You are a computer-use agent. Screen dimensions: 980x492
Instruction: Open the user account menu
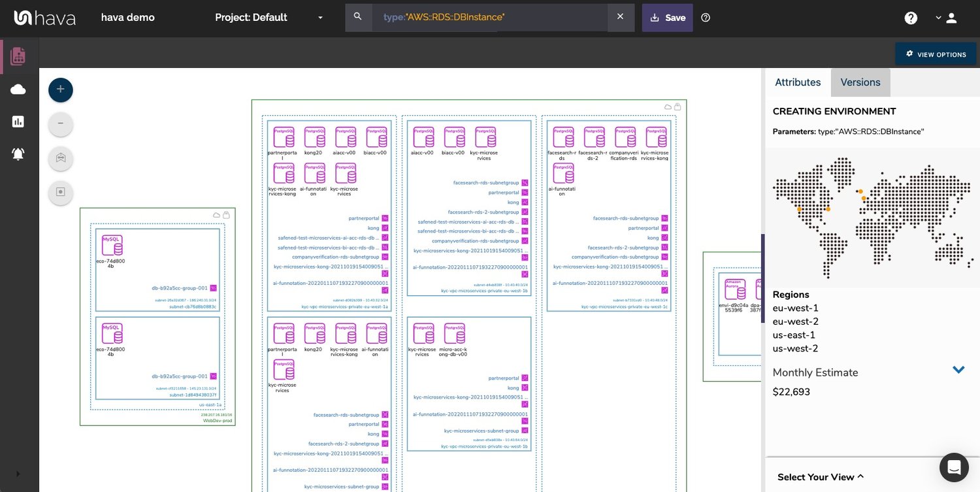pyautogui.click(x=946, y=18)
